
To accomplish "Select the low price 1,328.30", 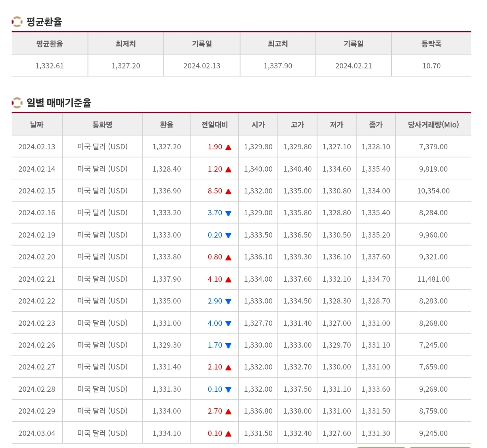I will click(x=337, y=301).
